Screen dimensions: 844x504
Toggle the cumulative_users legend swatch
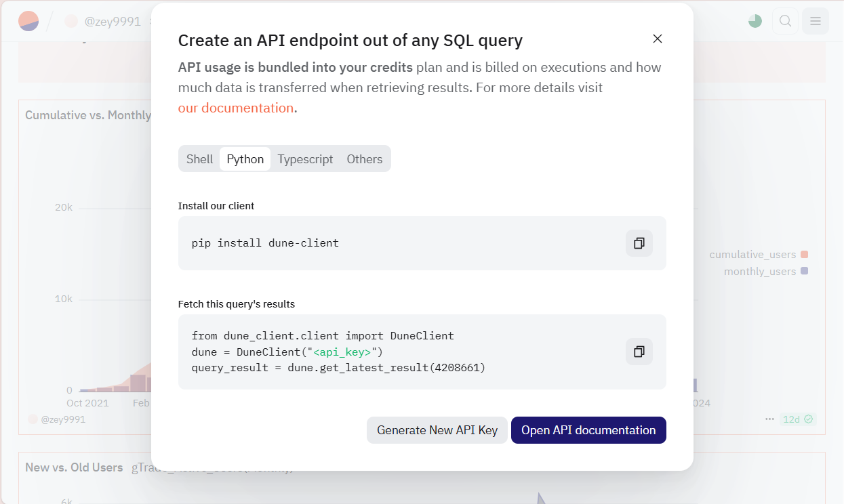804,255
